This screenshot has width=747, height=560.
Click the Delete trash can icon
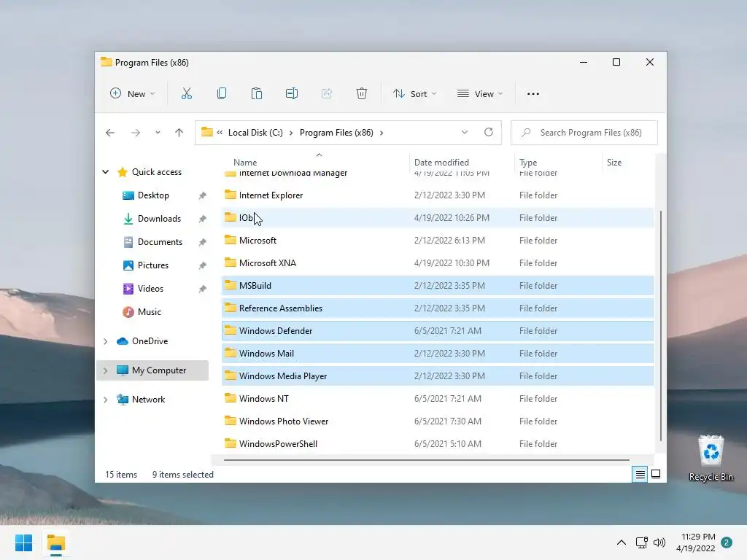point(362,94)
